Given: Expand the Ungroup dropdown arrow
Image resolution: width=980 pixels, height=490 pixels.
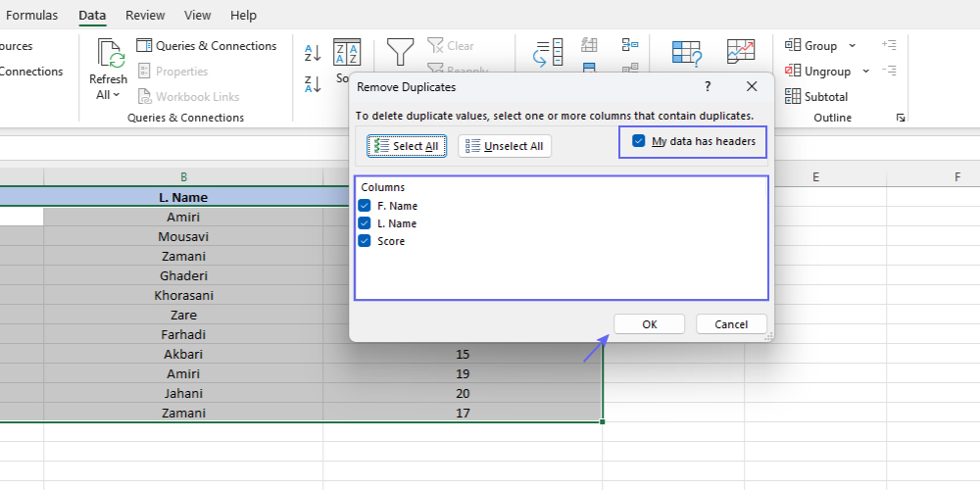Looking at the screenshot, I should [x=865, y=72].
